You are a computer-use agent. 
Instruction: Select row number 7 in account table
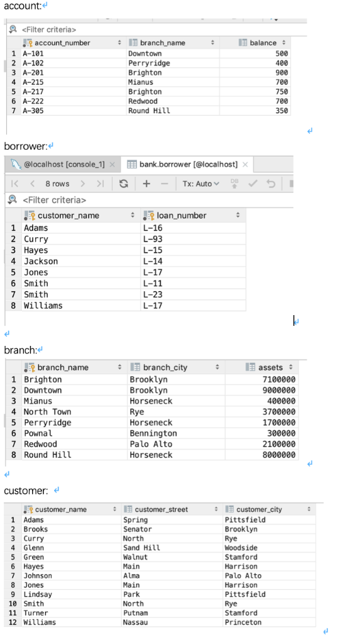(14, 111)
